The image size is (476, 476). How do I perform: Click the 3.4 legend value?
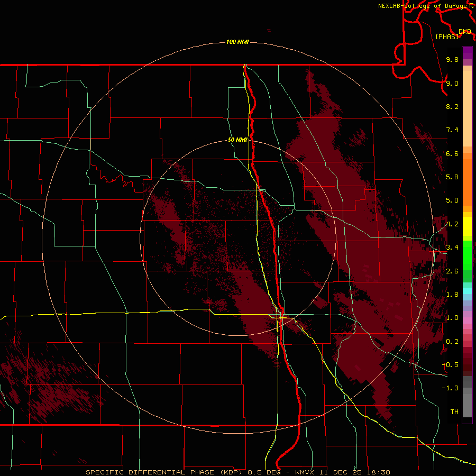(452, 248)
